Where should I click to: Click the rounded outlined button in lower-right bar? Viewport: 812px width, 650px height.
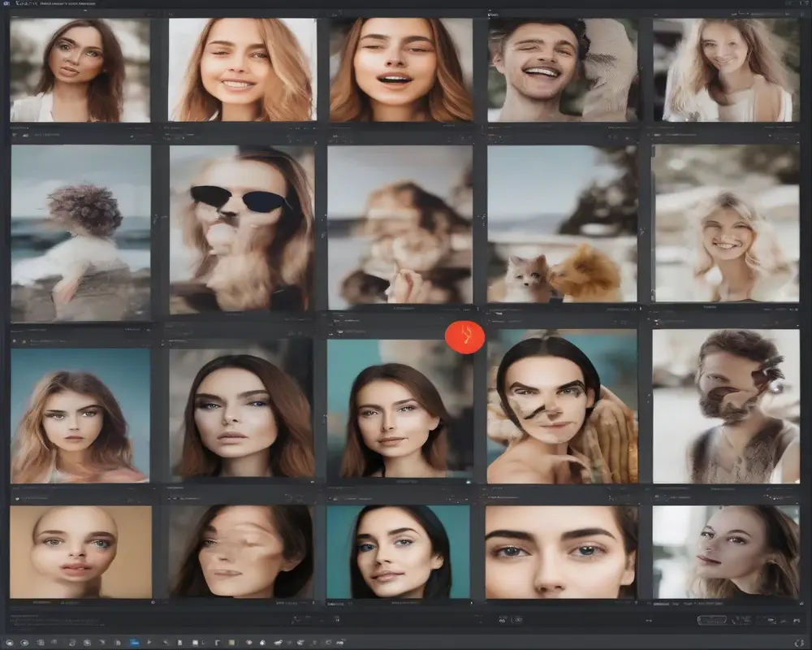(x=711, y=620)
